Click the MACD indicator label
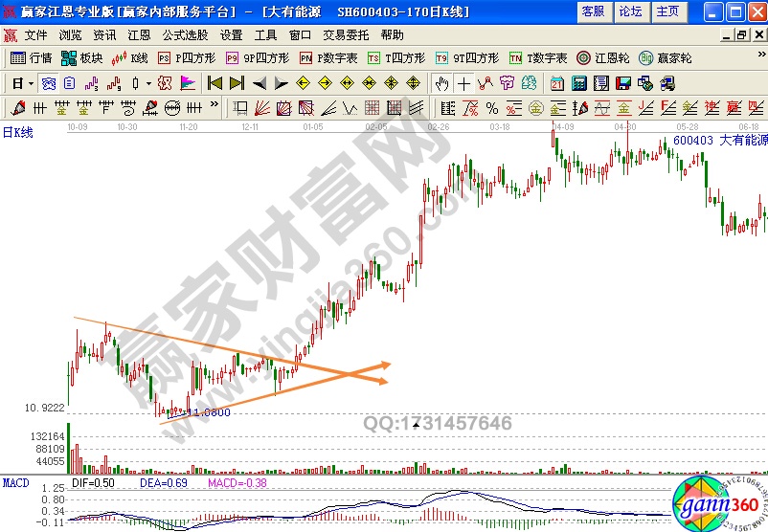The image size is (768, 532). [x=14, y=480]
